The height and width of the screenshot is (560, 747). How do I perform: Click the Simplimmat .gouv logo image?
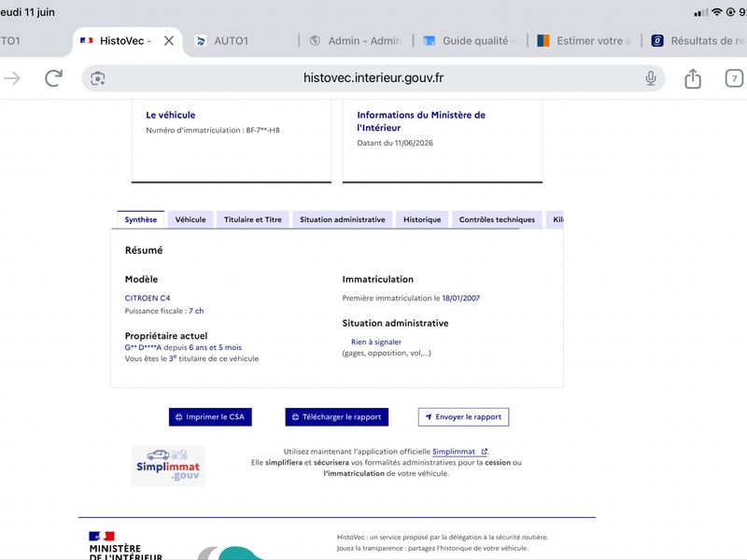(x=168, y=466)
